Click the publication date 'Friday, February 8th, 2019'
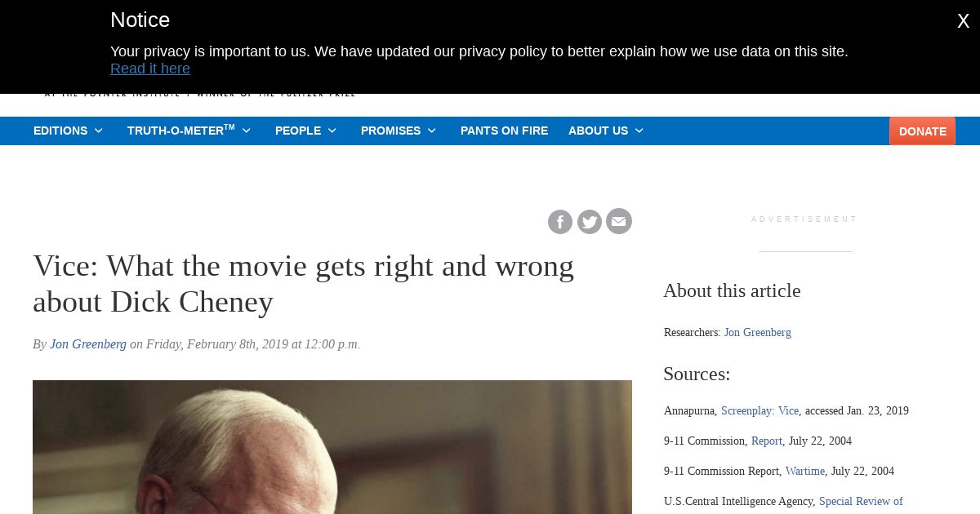Image resolution: width=980 pixels, height=514 pixels. point(217,344)
